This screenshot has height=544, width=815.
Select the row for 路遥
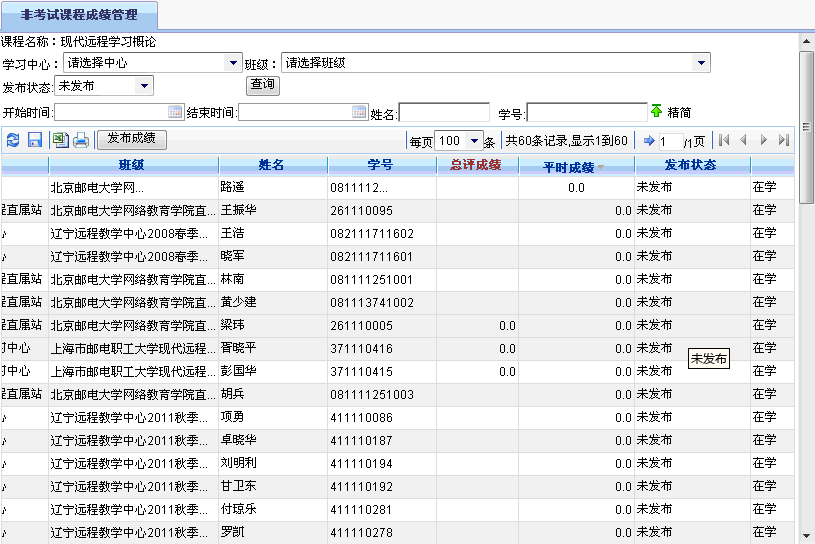(x=398, y=188)
